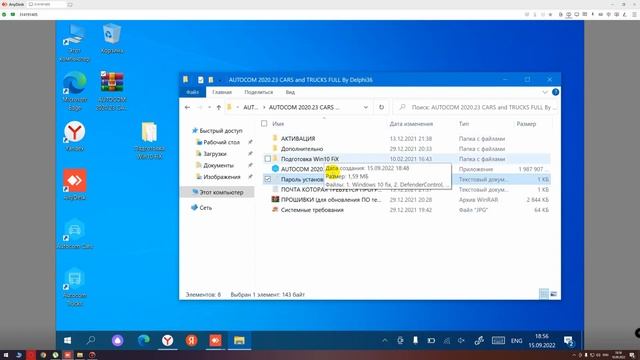Tick checkbox for Подготовка Win10 FIX row
Screen dimensions: 640x360
click(268, 159)
